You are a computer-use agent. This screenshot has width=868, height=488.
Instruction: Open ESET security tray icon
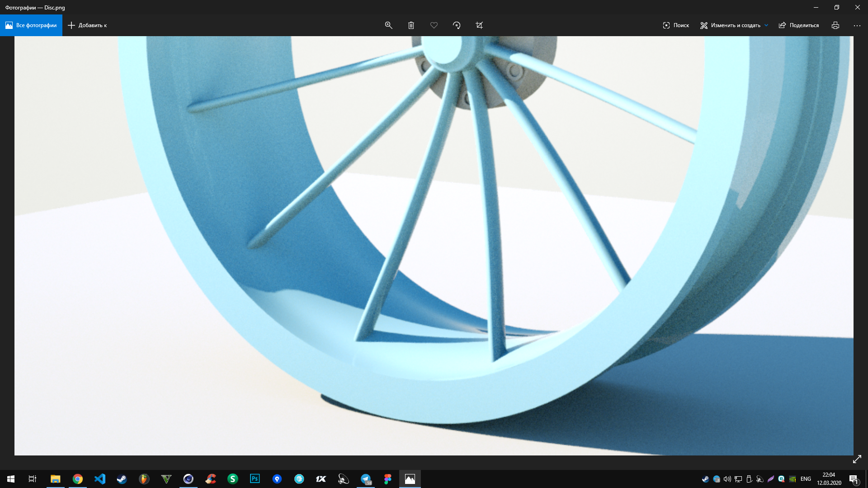coord(782,479)
